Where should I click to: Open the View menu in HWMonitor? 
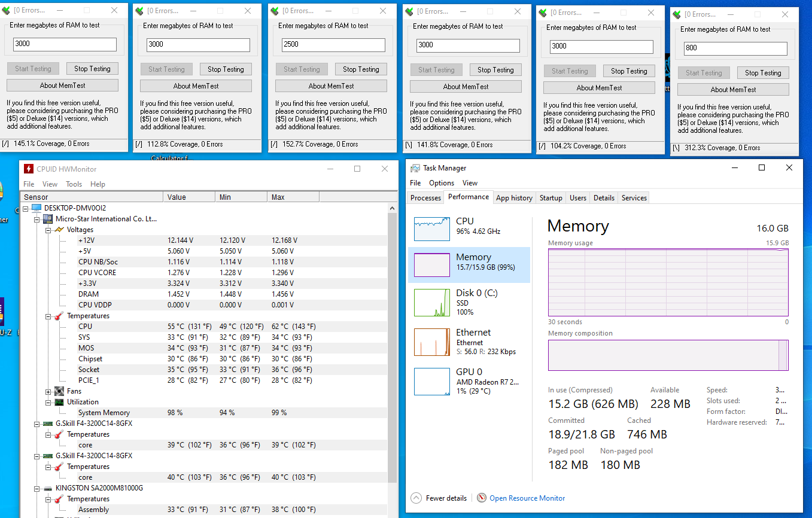(50, 184)
